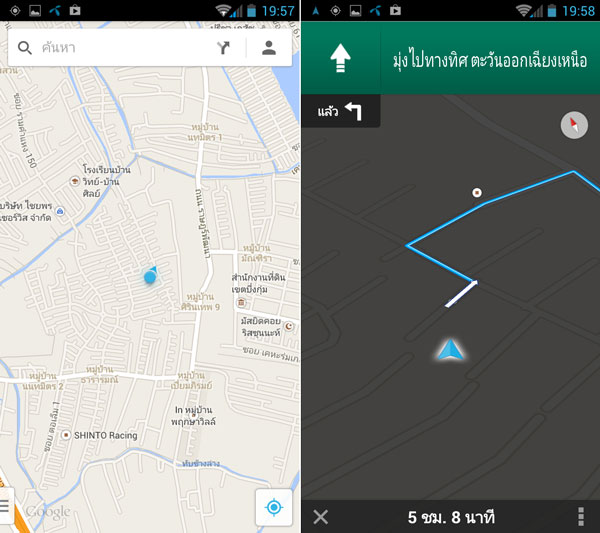Center the map with the my-location button
The width and height of the screenshot is (600, 533).
[274, 507]
